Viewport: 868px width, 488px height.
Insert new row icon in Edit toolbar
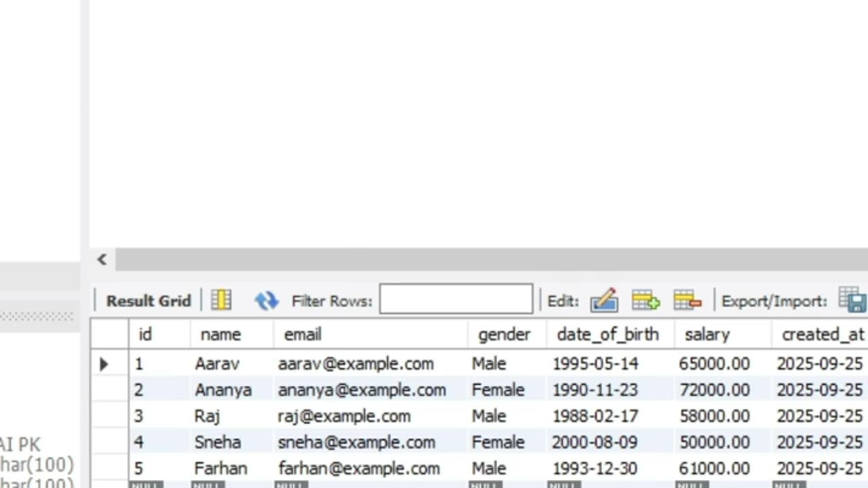click(x=646, y=300)
